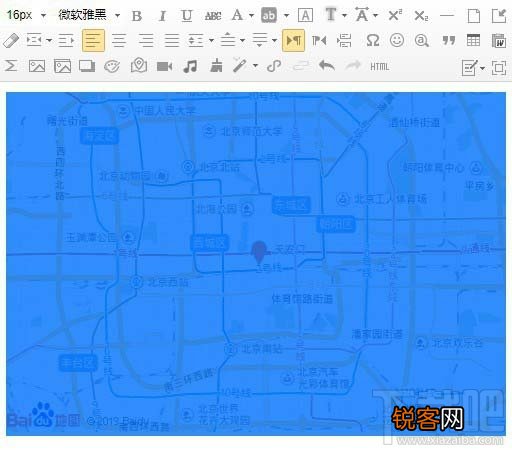The image size is (512, 450).
Task: Click the character border icon
Action: (305, 15)
